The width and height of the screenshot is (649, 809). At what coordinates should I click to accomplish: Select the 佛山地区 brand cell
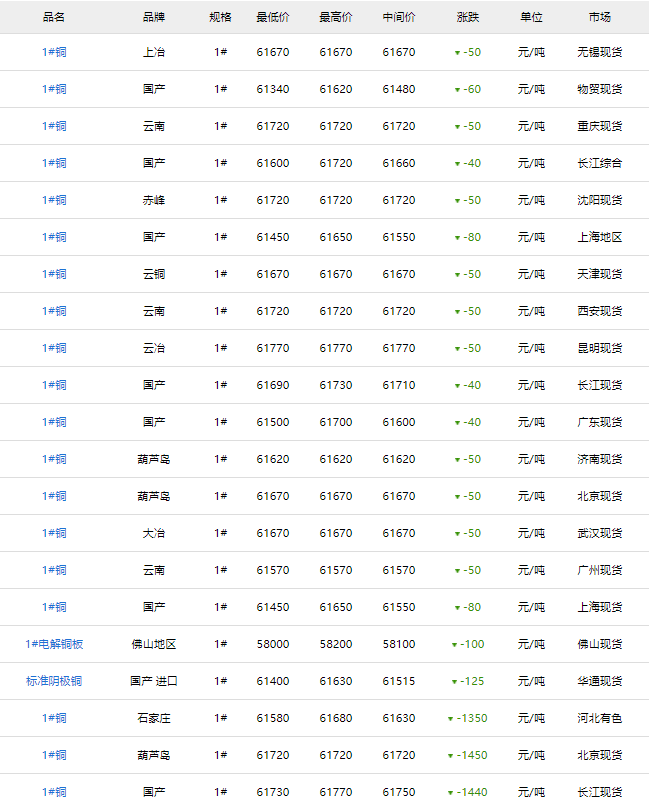(154, 644)
